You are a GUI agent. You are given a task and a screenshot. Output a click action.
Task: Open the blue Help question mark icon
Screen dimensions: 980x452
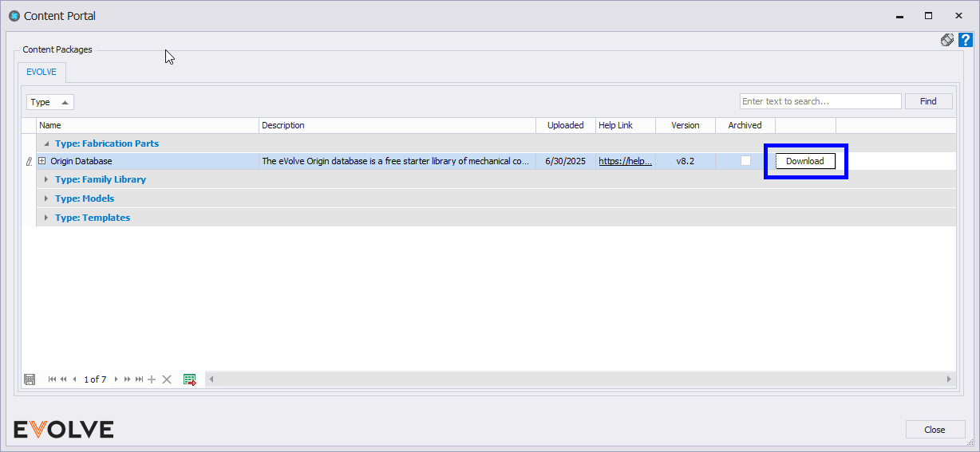(966, 40)
